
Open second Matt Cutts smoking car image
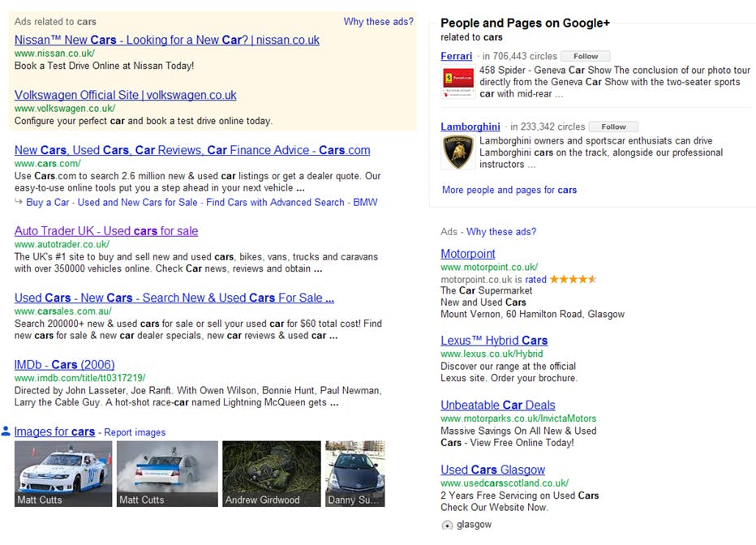[167, 474]
